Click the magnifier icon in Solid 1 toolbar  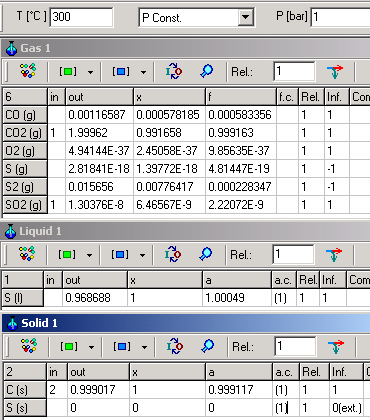pyautogui.click(x=207, y=346)
